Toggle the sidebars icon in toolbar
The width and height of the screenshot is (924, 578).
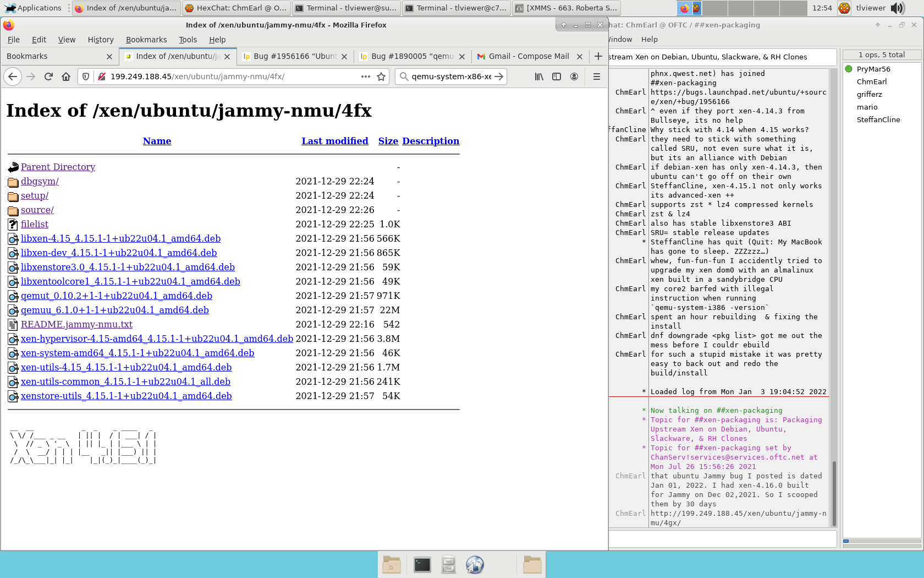click(x=557, y=77)
